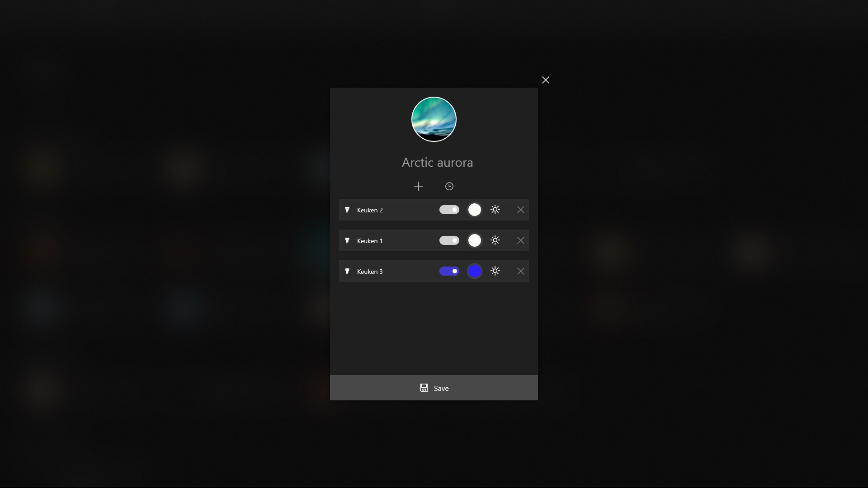Select the Keuken 1 light label
The image size is (868, 488).
click(x=369, y=241)
